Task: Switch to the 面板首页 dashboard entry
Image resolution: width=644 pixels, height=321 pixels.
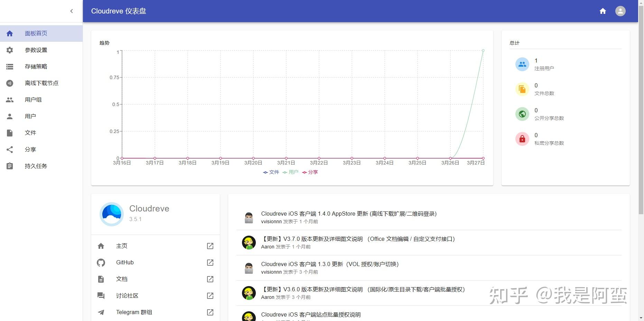Action: [36, 33]
